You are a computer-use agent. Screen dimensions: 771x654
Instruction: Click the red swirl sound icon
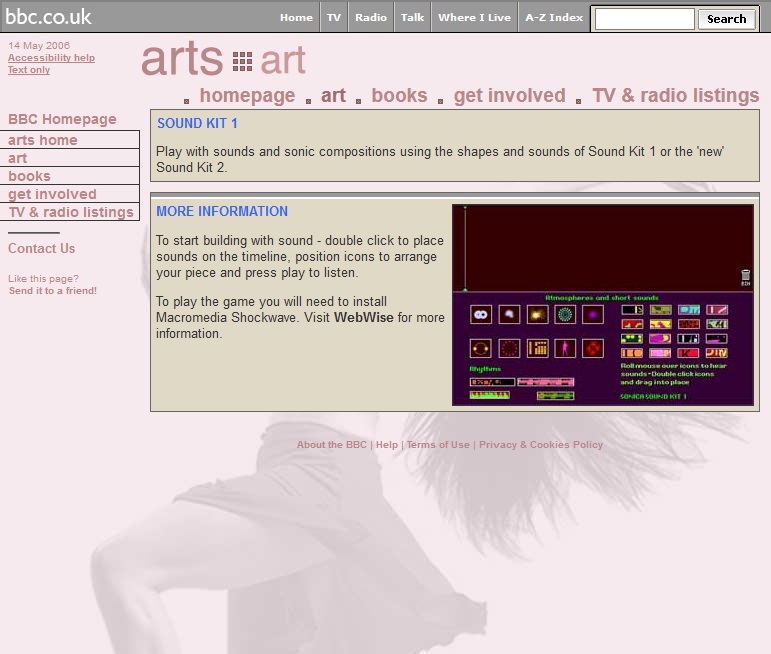tap(593, 348)
